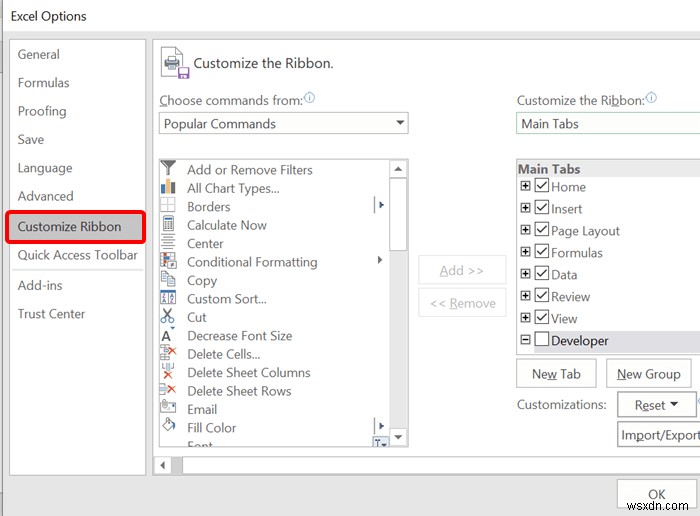Expand the View tab tree node
Image resolution: width=700 pixels, height=516 pixels.
tap(525, 317)
